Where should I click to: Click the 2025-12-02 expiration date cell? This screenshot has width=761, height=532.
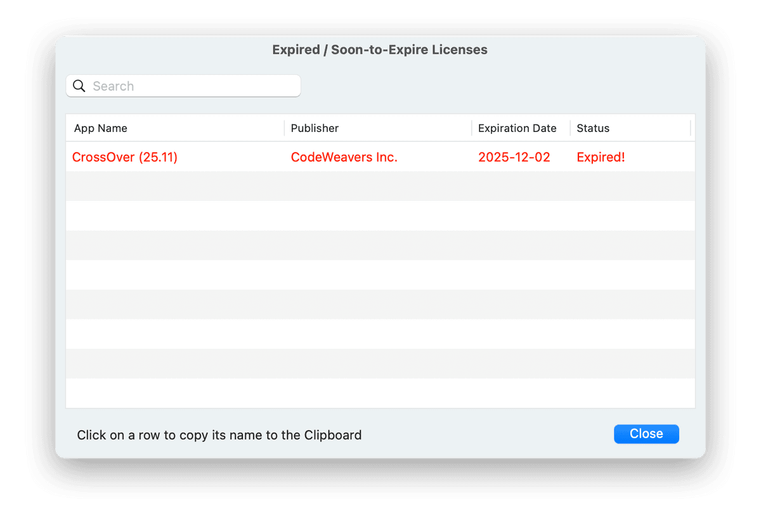(x=514, y=157)
